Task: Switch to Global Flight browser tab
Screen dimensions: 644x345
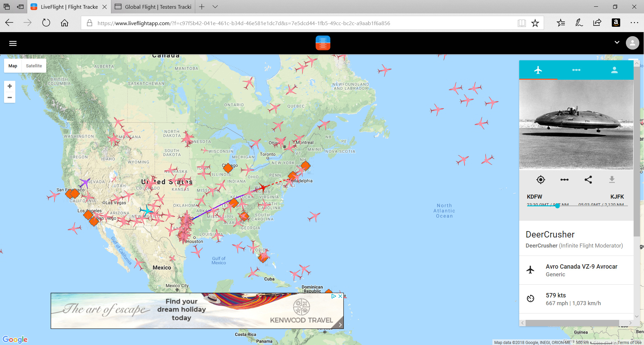Action: pos(153,7)
